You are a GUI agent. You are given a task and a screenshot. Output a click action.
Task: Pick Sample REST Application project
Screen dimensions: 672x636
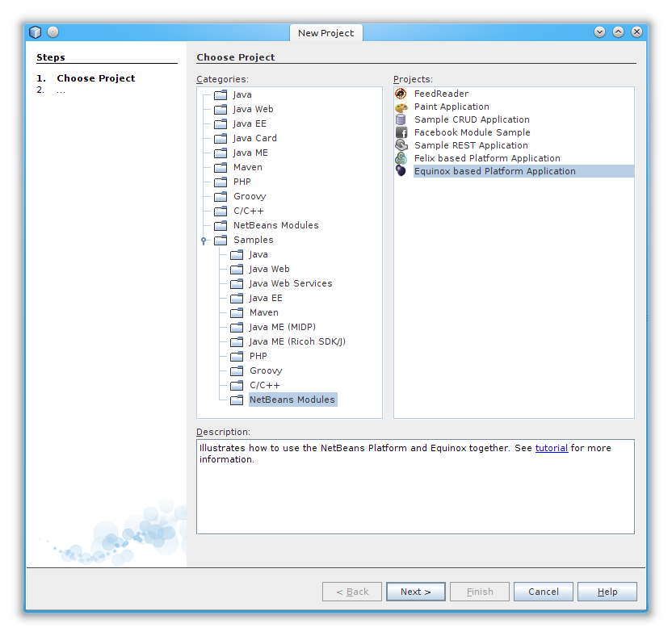pyautogui.click(x=471, y=145)
